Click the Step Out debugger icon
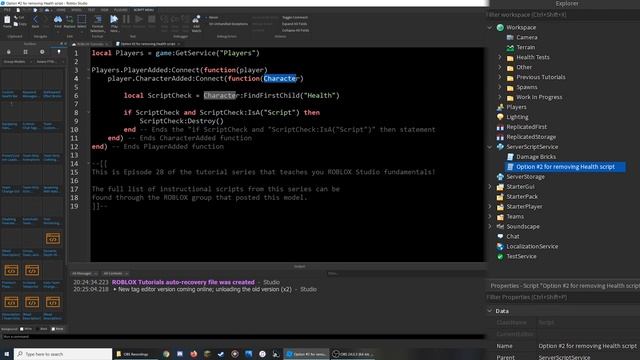 [x=186, y=20]
